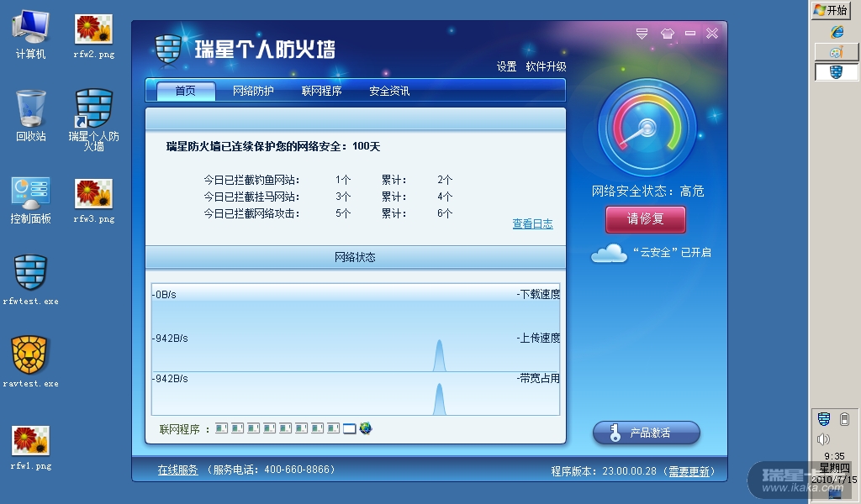Click the 需要更新 update link
The image size is (861, 504).
click(x=689, y=471)
